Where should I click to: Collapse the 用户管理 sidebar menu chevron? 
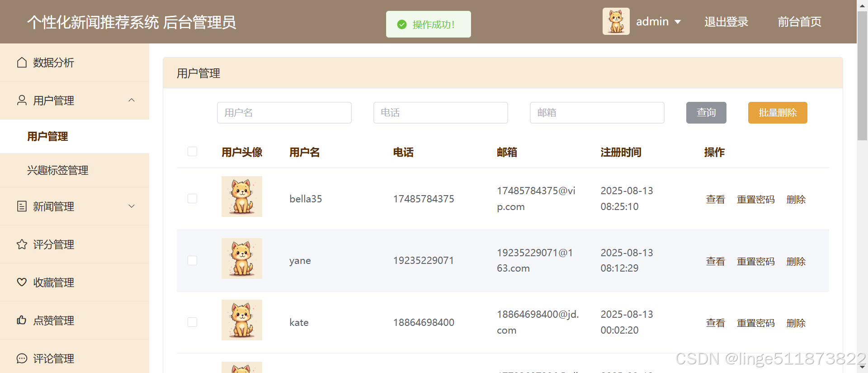point(132,100)
